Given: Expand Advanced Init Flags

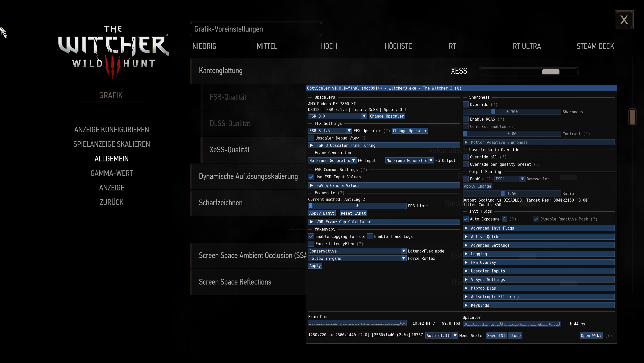Looking at the screenshot, I should click(539, 228).
